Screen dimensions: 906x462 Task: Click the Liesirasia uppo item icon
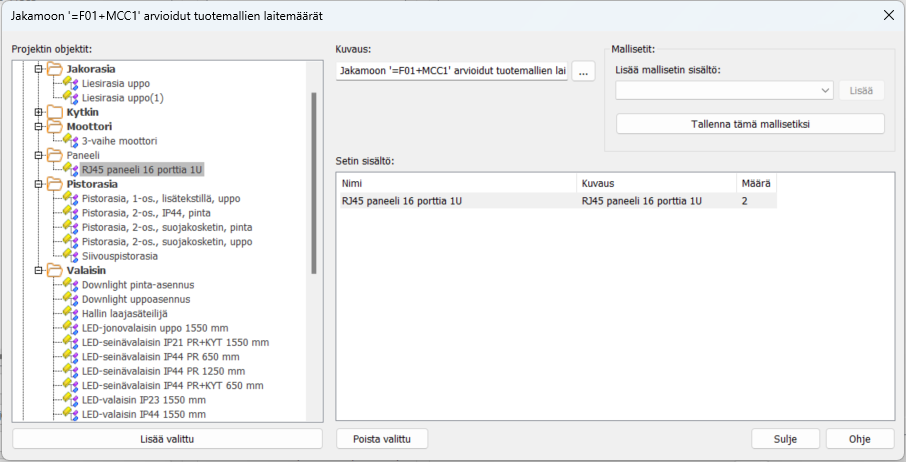pyautogui.click(x=70, y=83)
